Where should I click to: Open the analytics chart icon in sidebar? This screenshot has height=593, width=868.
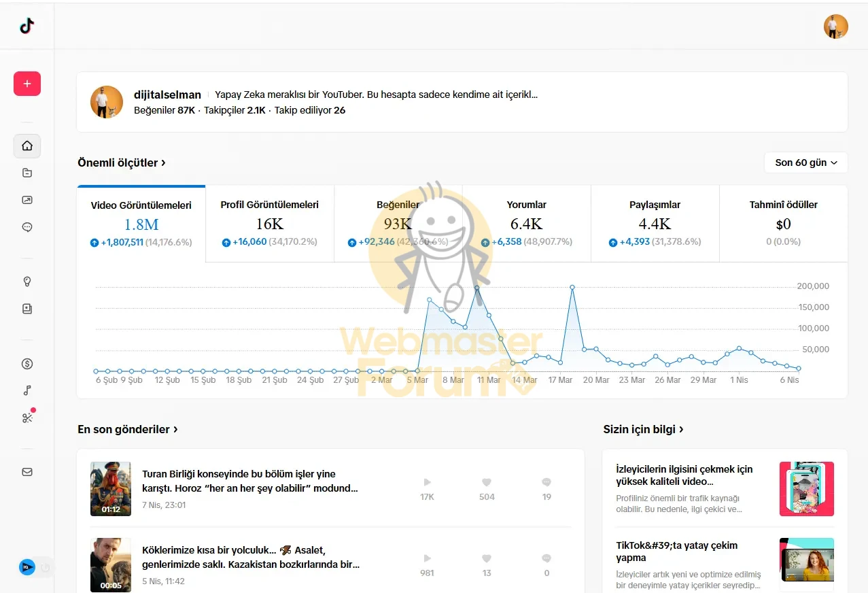pyautogui.click(x=27, y=200)
